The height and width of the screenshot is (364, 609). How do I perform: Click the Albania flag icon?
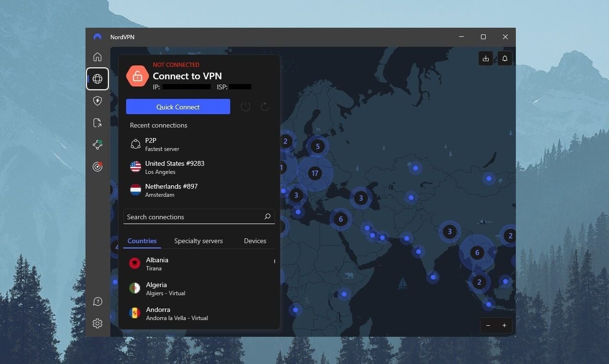[x=135, y=263]
